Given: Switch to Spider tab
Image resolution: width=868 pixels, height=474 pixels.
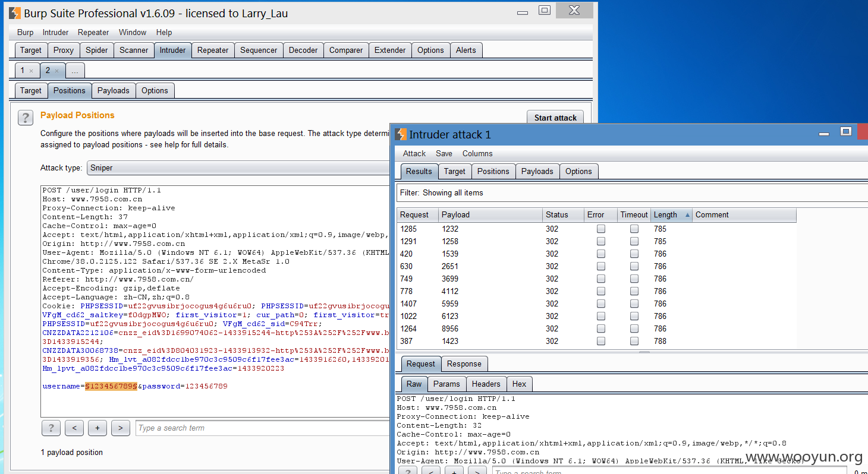Looking at the screenshot, I should (x=97, y=50).
